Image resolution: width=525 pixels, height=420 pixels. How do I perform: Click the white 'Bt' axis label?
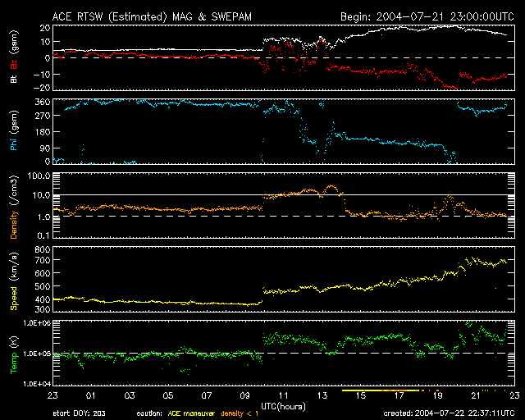pyautogui.click(x=14, y=79)
